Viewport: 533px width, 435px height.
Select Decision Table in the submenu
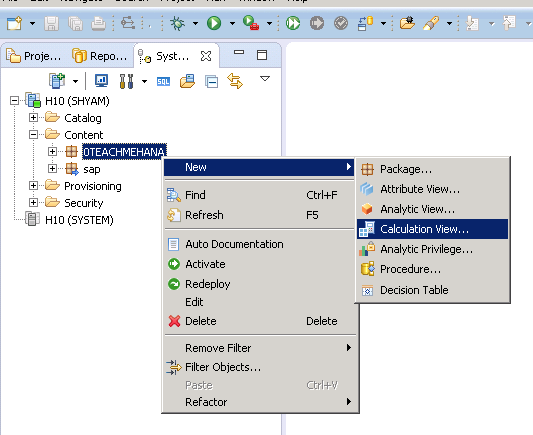pos(433,290)
